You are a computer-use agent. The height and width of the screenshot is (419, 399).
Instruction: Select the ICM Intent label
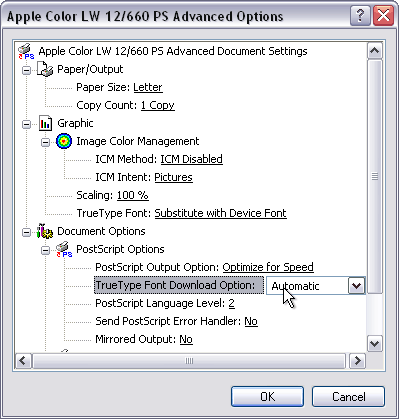click(x=123, y=177)
